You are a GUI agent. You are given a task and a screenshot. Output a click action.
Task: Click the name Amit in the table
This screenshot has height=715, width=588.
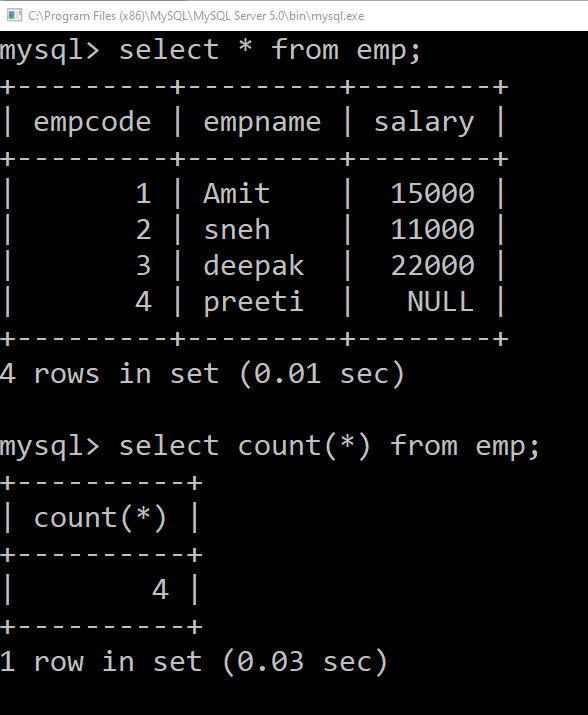coord(236,193)
